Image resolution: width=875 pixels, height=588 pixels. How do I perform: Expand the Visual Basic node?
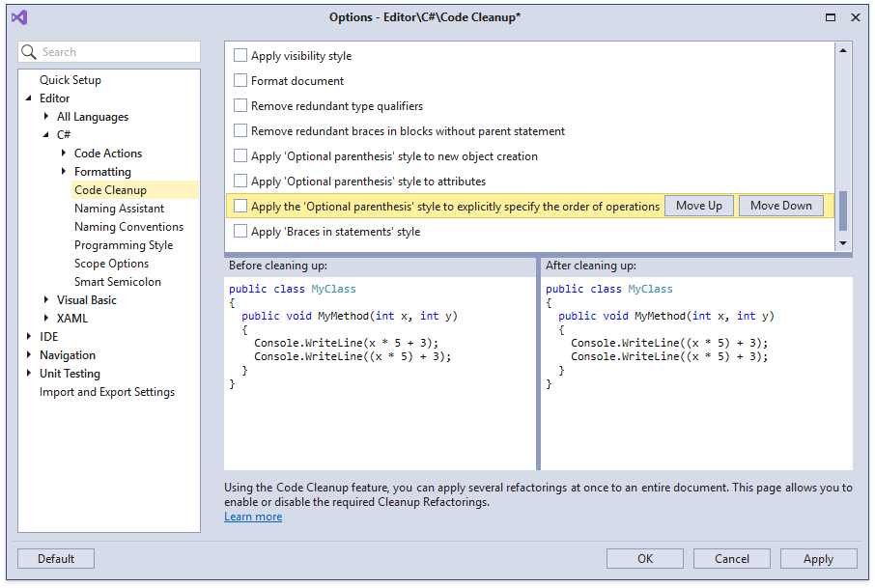[46, 300]
